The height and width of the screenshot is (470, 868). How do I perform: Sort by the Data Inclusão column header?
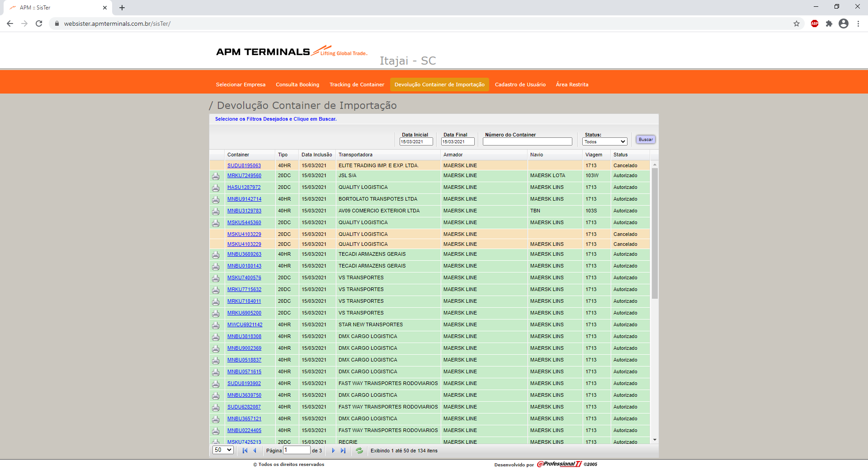tap(317, 155)
